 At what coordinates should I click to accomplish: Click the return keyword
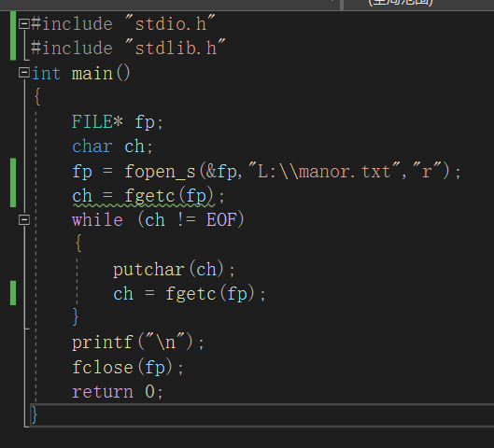(x=103, y=392)
